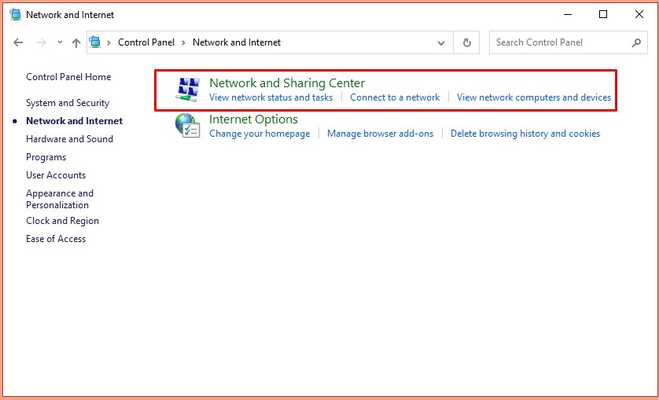659x400 pixels.
Task: Click View network computers and devices
Action: coord(534,97)
